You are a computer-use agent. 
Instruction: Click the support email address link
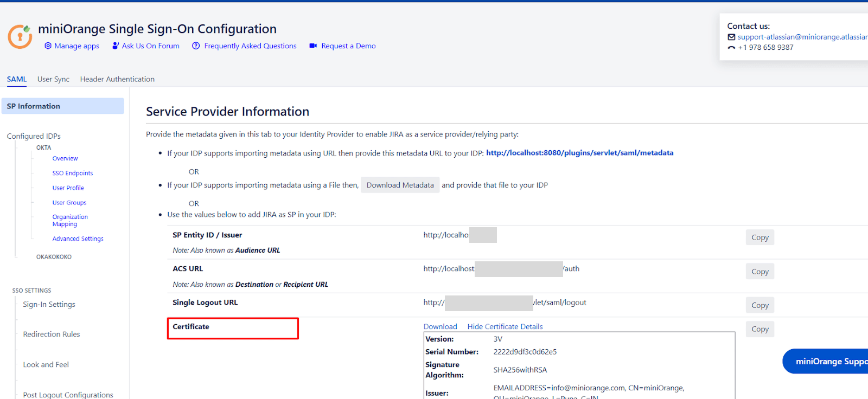802,37
